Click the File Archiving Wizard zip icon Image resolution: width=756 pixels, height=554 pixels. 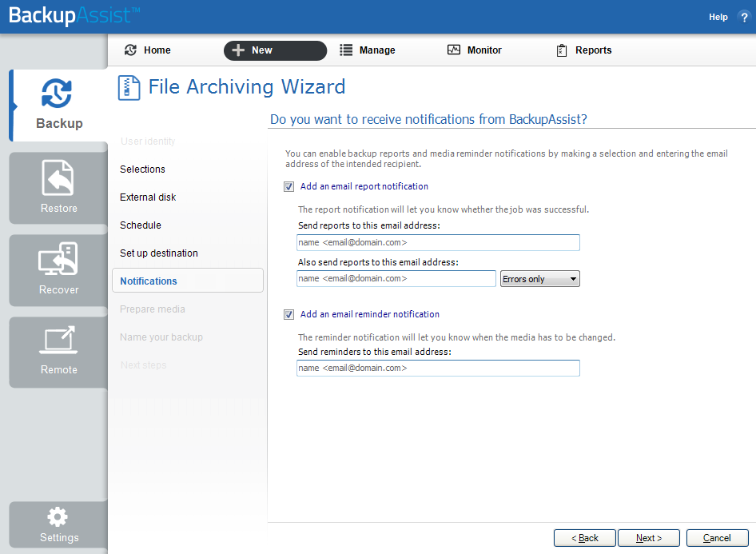(x=129, y=88)
